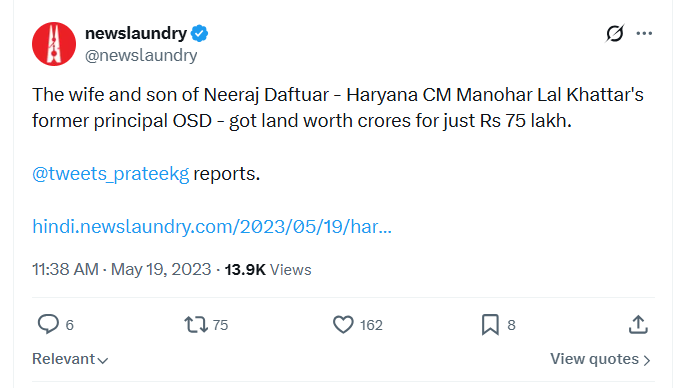Like the tweet with heart icon
Viewport: 675px width, 388px height.
(x=343, y=325)
